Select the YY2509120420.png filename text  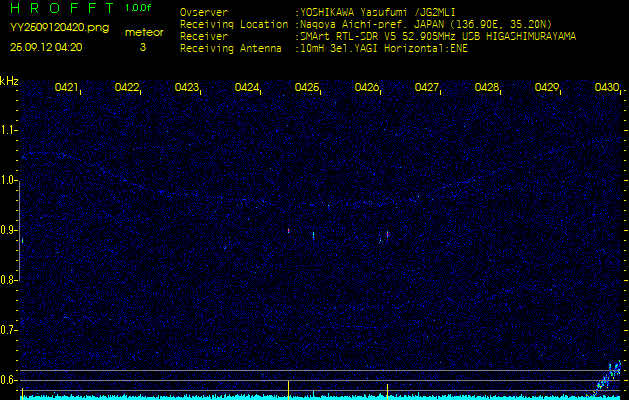pos(46,30)
